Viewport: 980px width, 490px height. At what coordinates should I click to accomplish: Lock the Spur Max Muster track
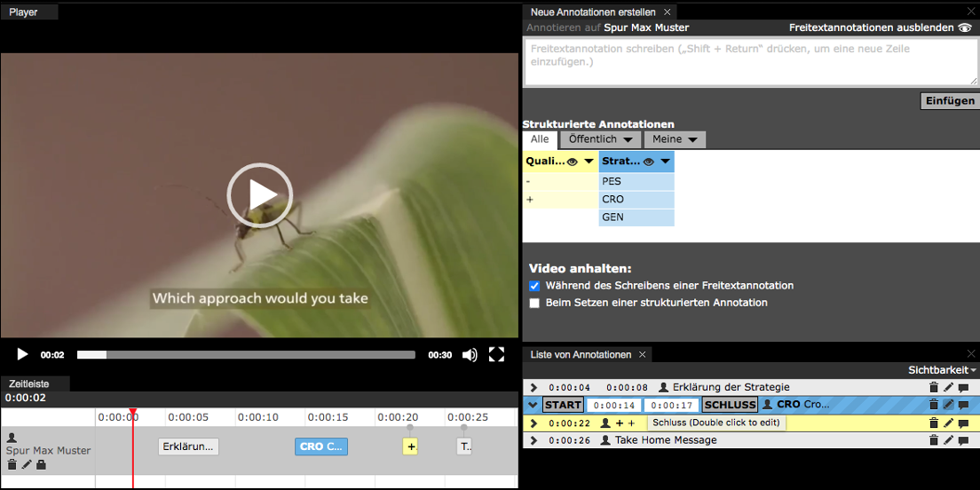[41, 464]
